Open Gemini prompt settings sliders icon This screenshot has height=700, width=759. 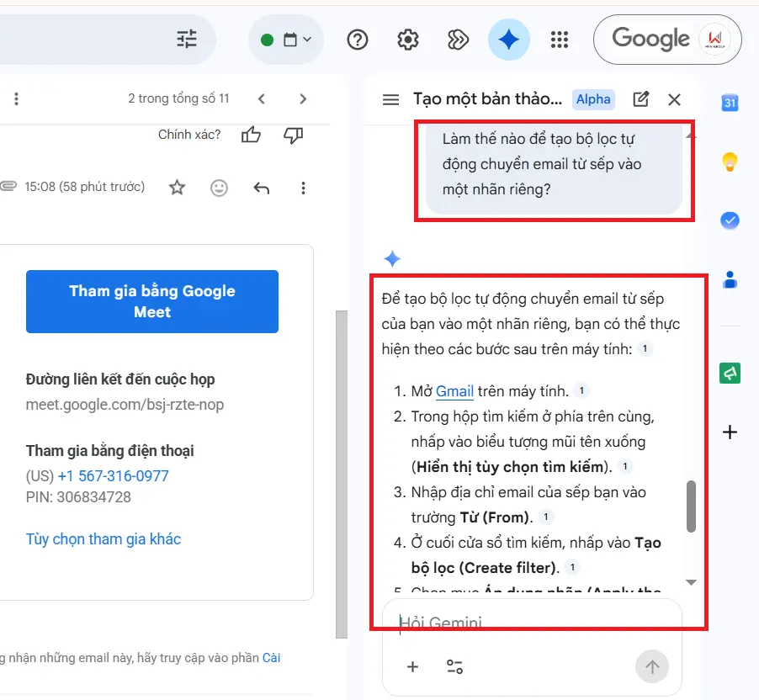click(x=454, y=666)
